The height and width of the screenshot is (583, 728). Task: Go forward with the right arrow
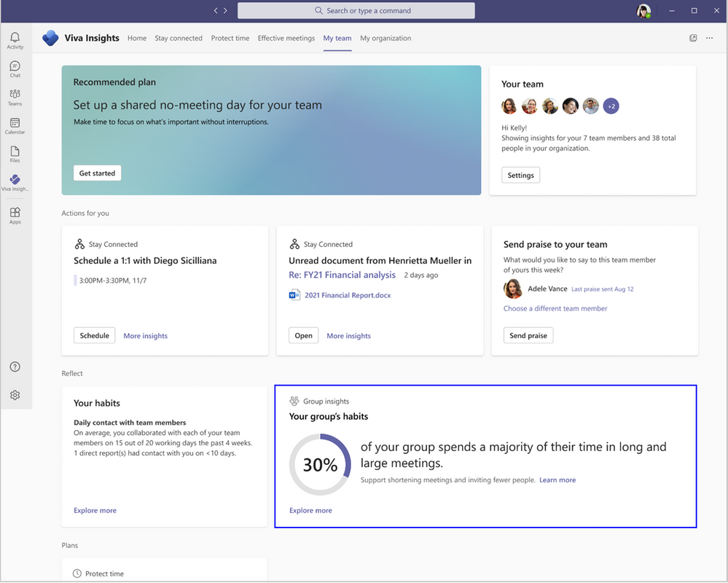point(225,10)
